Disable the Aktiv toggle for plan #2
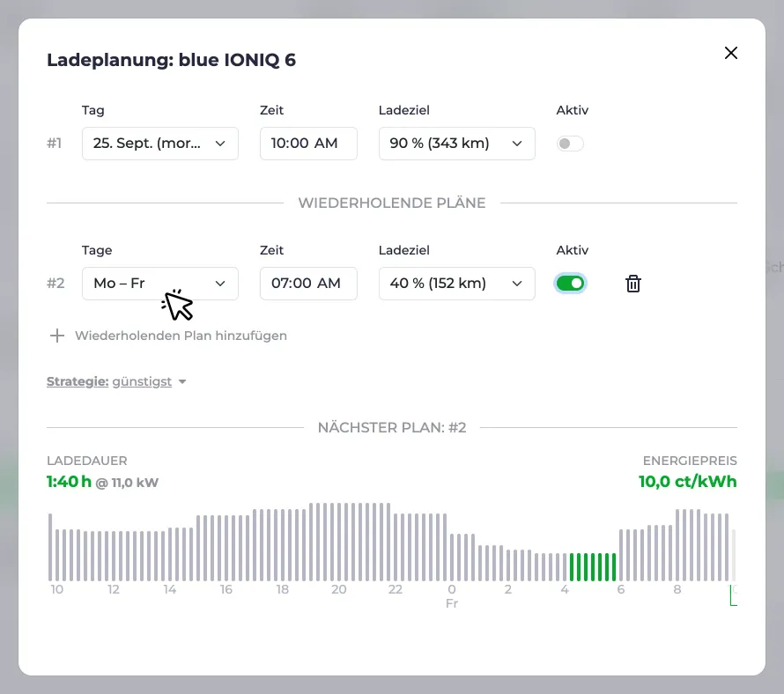 pos(570,284)
